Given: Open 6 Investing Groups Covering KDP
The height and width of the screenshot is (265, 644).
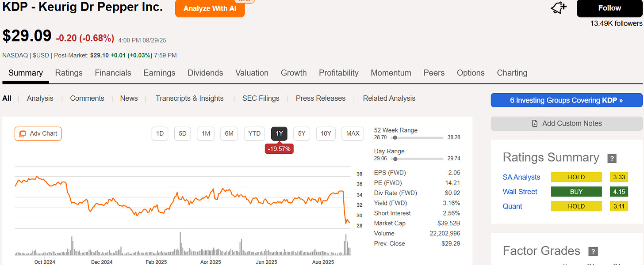Looking at the screenshot, I should point(567,100).
